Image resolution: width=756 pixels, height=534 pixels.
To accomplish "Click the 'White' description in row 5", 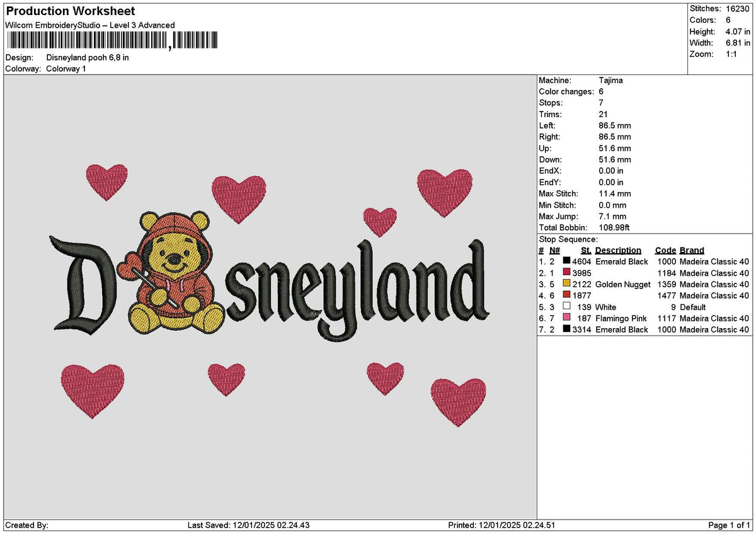I will (606, 307).
